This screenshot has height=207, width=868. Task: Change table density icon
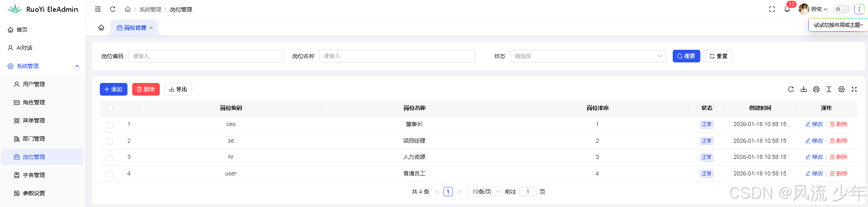[829, 89]
